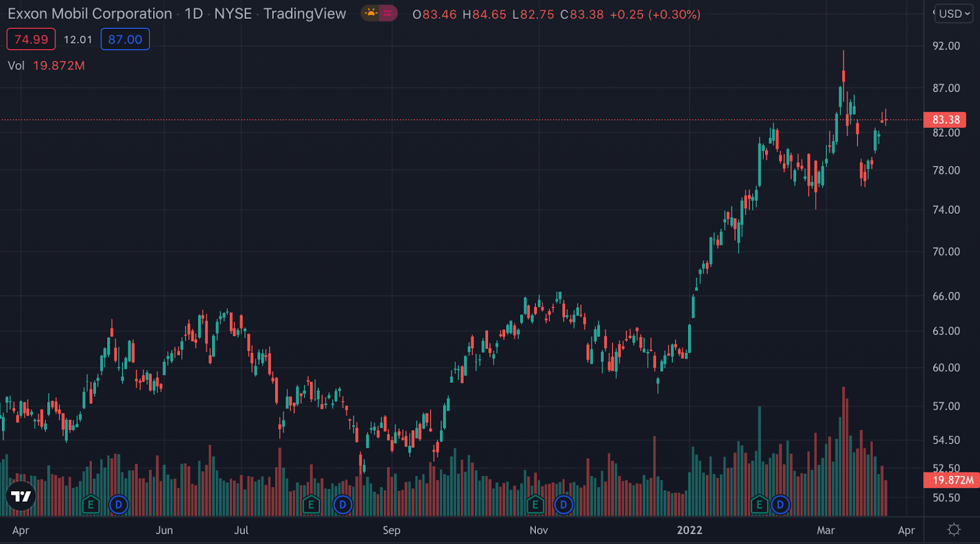Click the 87.00 buy price button
This screenshot has width=980, height=544.
(x=125, y=39)
